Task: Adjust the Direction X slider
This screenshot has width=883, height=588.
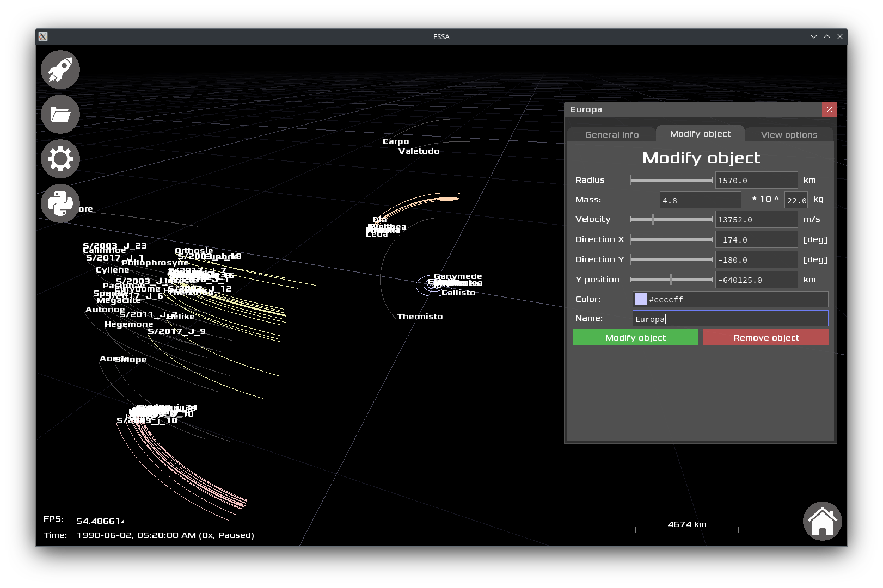Action: (x=671, y=239)
